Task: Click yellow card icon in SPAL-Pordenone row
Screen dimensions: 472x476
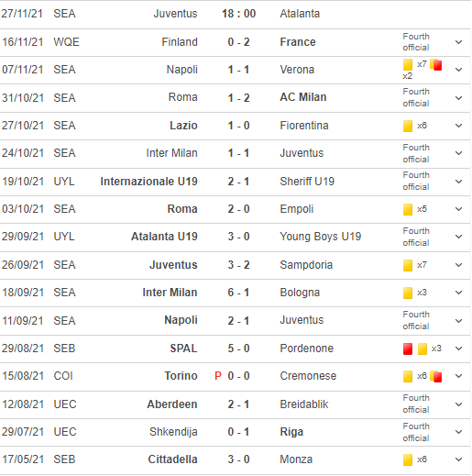Action: pyautogui.click(x=423, y=349)
